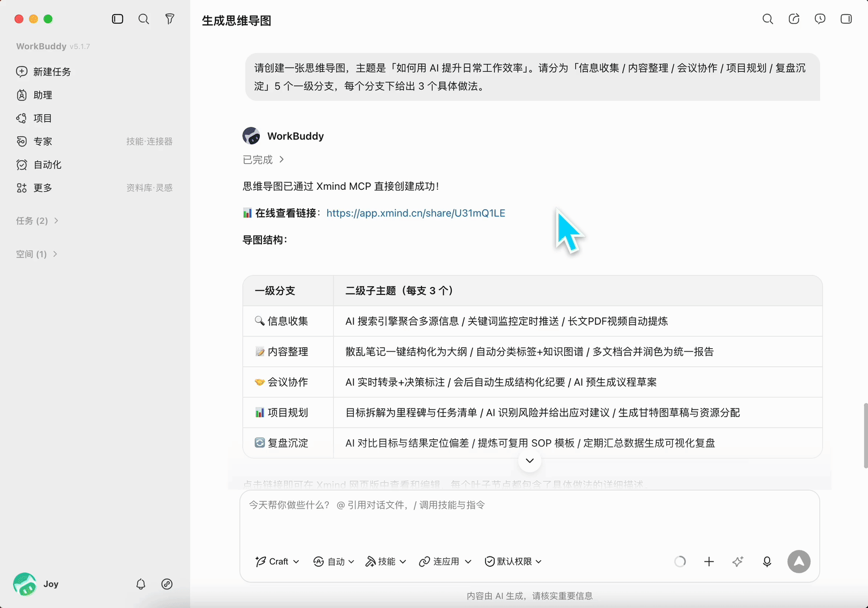Toggle the right side panel icon
The height and width of the screenshot is (608, 868).
[846, 19]
